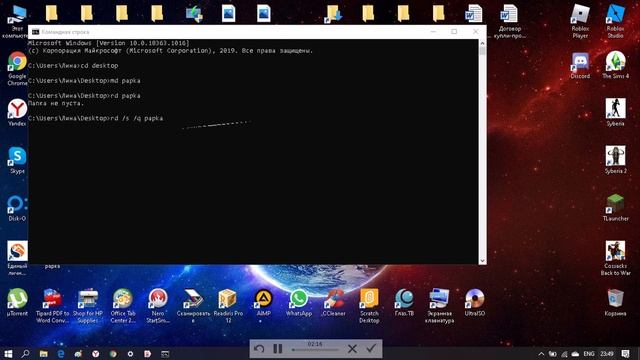The height and width of the screenshot is (360, 640).
Task: Open the Корзина recycle bin
Action: [616, 302]
